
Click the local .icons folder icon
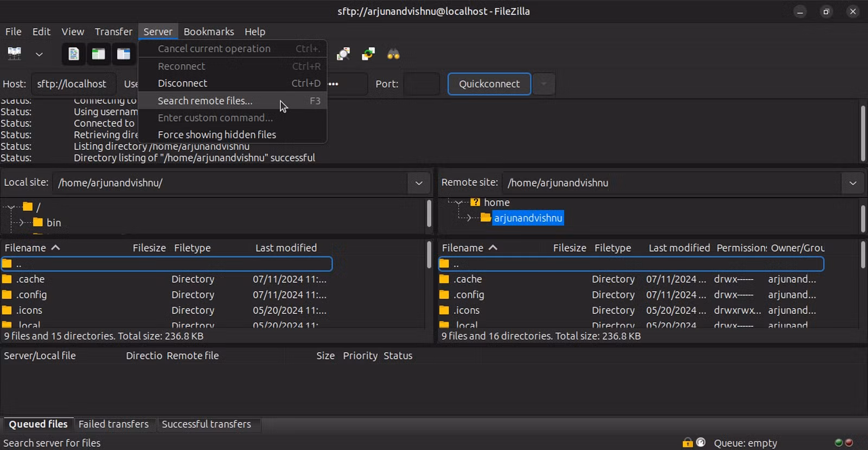coord(7,310)
